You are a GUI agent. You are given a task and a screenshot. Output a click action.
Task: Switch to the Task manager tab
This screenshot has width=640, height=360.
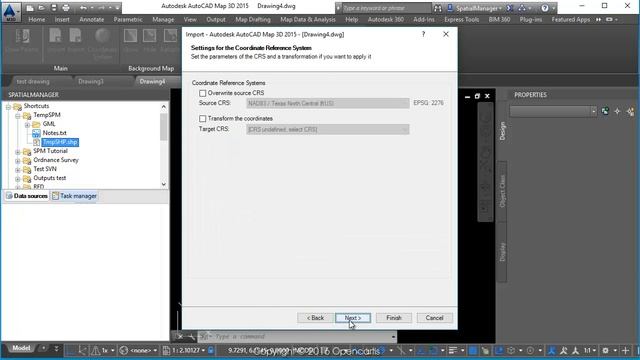pos(74,196)
